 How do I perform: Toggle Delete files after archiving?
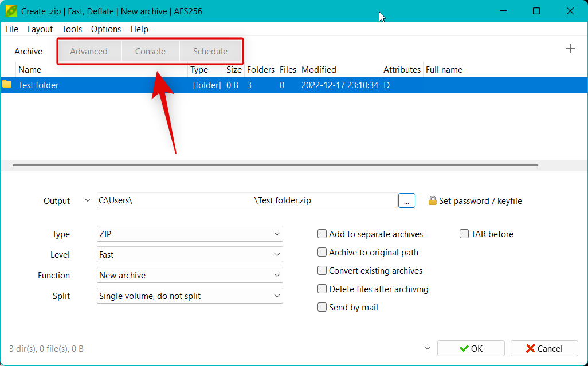tap(322, 289)
